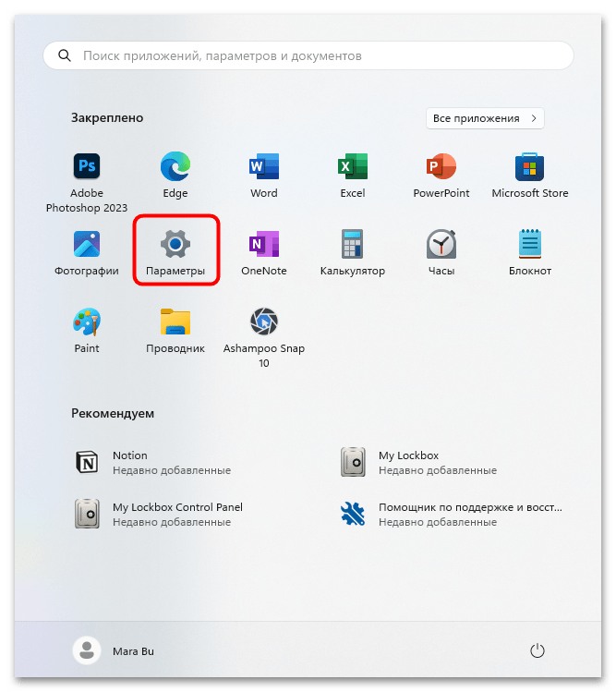Image resolution: width=616 pixels, height=692 pixels.
Task: Click the search magnifier icon
Action: 65,55
